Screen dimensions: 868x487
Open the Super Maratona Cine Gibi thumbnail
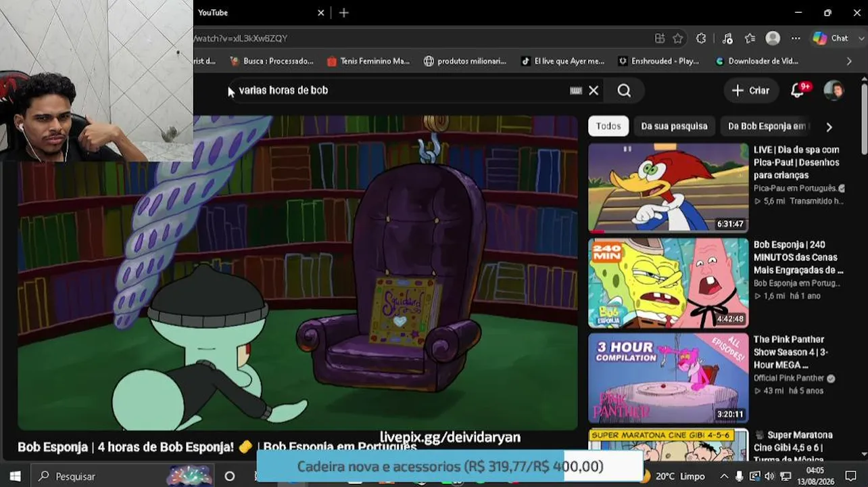pos(669,444)
